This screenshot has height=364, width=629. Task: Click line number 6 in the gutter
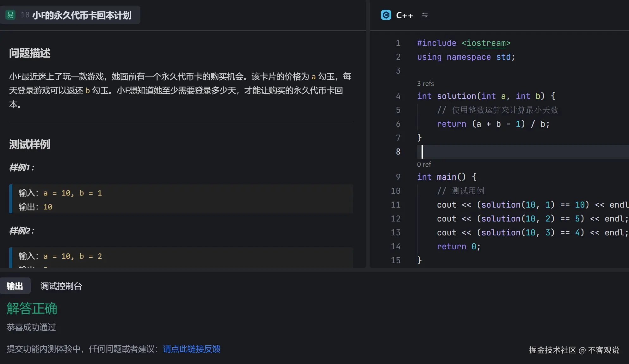[398, 124]
